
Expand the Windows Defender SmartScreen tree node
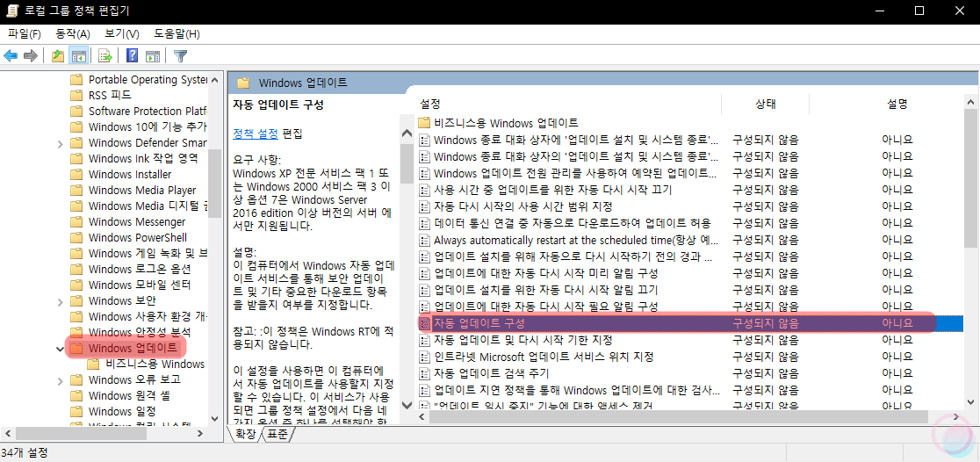coord(60,143)
